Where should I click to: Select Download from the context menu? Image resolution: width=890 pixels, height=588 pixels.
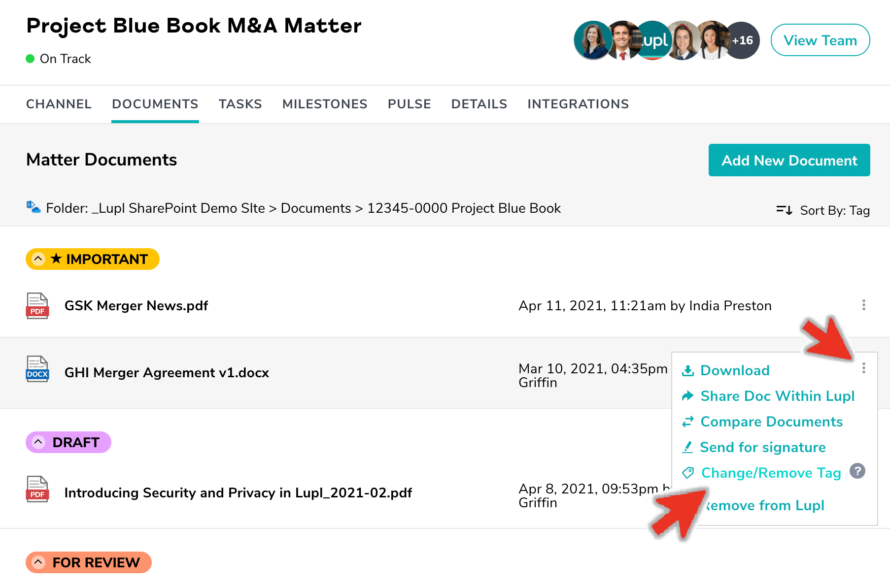coord(734,370)
